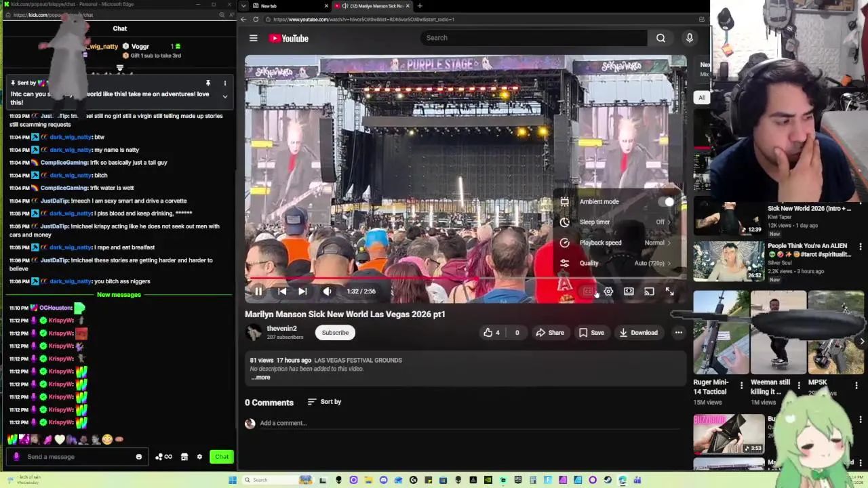Go back in the YouTube browser window

click(243, 19)
